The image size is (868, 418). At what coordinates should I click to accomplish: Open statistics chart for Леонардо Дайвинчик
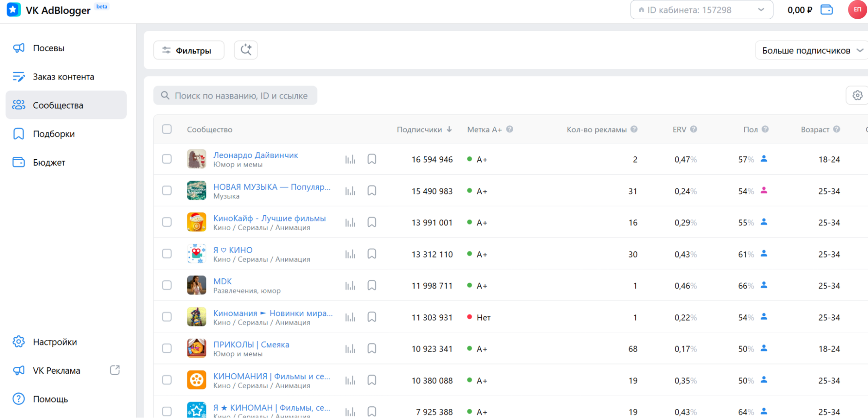point(350,159)
